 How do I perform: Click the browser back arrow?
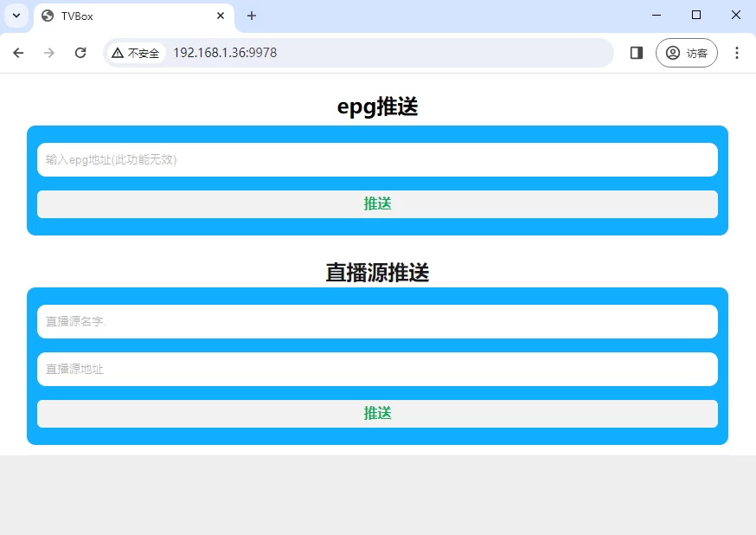point(18,53)
